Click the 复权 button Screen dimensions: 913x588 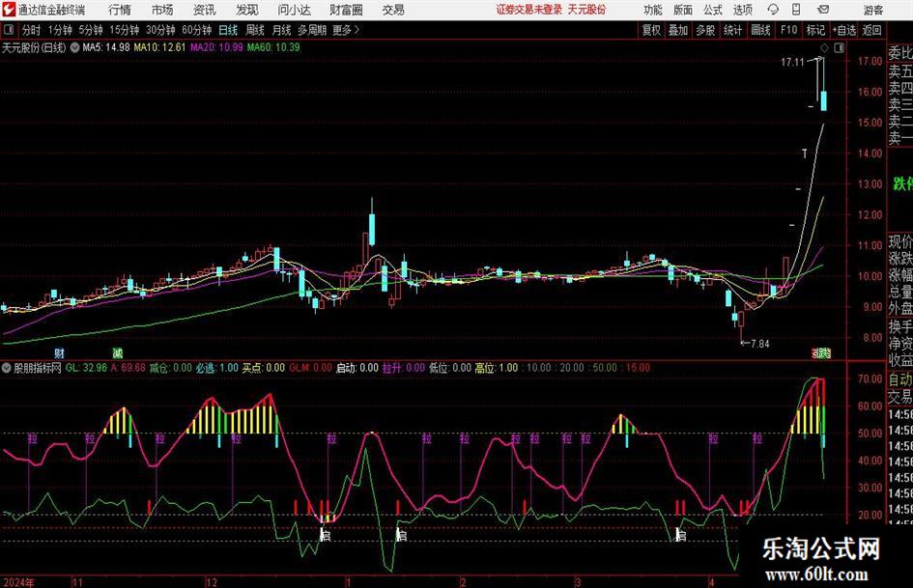[651, 30]
